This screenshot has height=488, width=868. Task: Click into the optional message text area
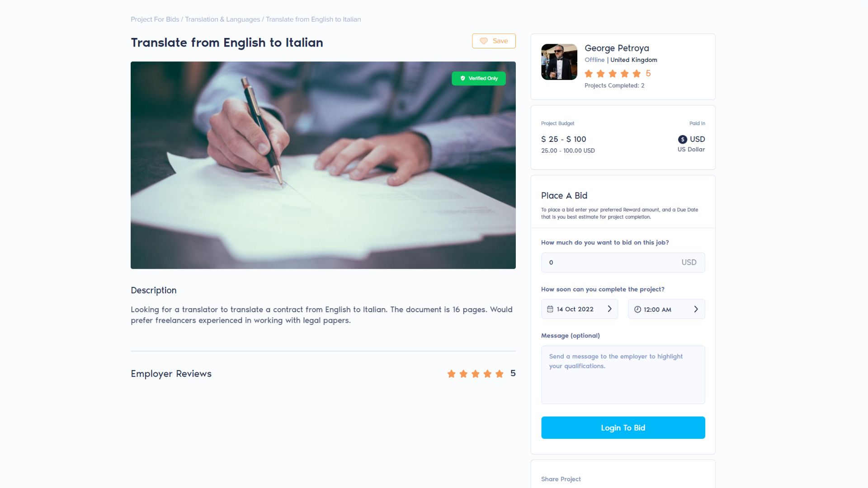tap(623, 375)
